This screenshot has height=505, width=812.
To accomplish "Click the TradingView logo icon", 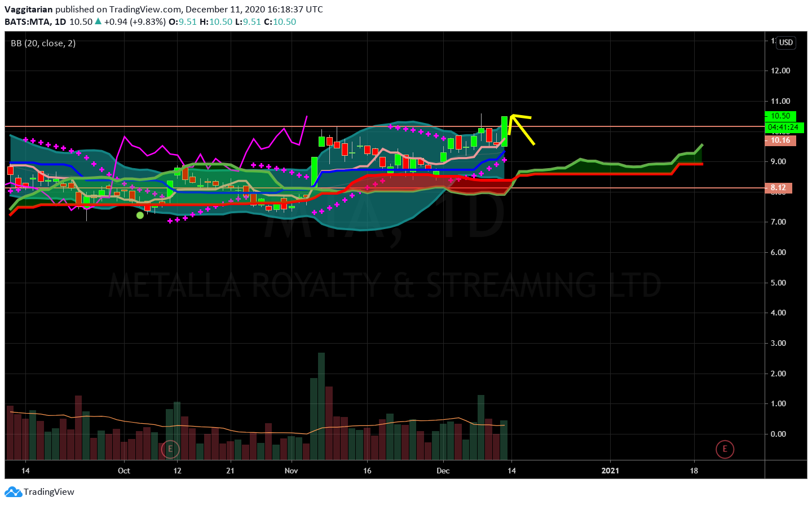I will (13, 492).
